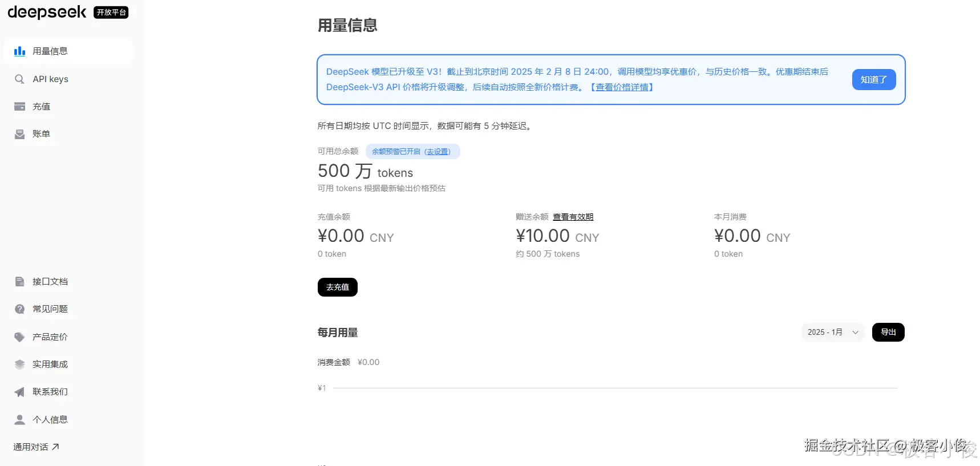The height and width of the screenshot is (466, 980).
Task: Click the 导出 export button
Action: (888, 333)
